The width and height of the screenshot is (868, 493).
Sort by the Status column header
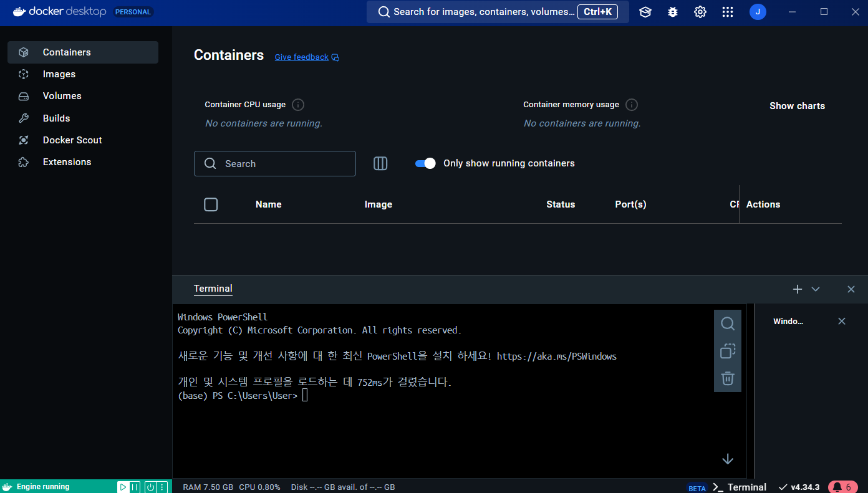pyautogui.click(x=561, y=204)
